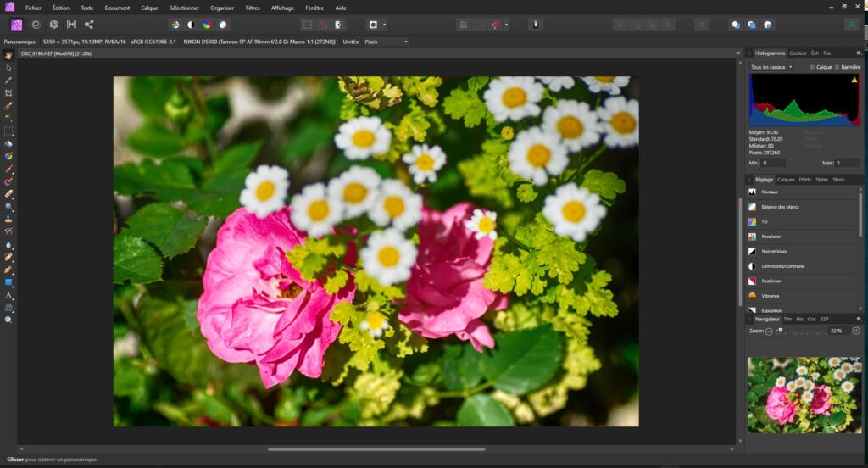Enable the Bannière checkbox in Histogramme
This screenshot has height=468, width=868.
click(836, 67)
